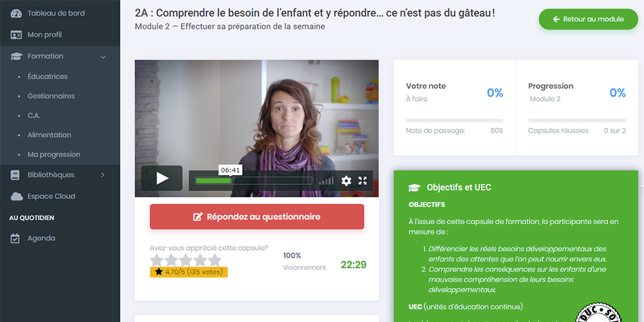
Task: Click the Mon profil ID card icon
Action: (16, 35)
